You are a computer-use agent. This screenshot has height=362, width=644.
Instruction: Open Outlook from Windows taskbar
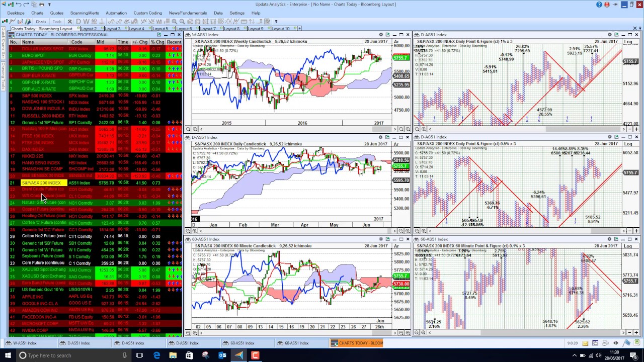222,355
